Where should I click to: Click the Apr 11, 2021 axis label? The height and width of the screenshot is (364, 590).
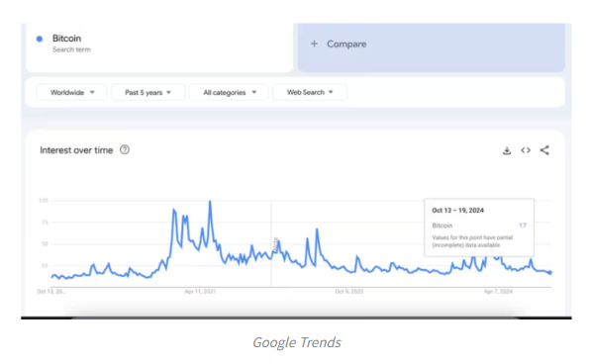tap(200, 292)
